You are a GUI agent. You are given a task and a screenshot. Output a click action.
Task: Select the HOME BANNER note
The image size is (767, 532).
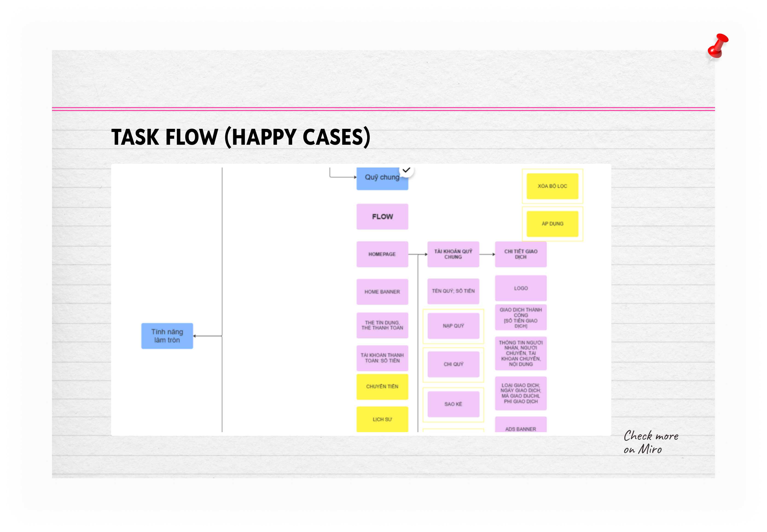click(382, 292)
